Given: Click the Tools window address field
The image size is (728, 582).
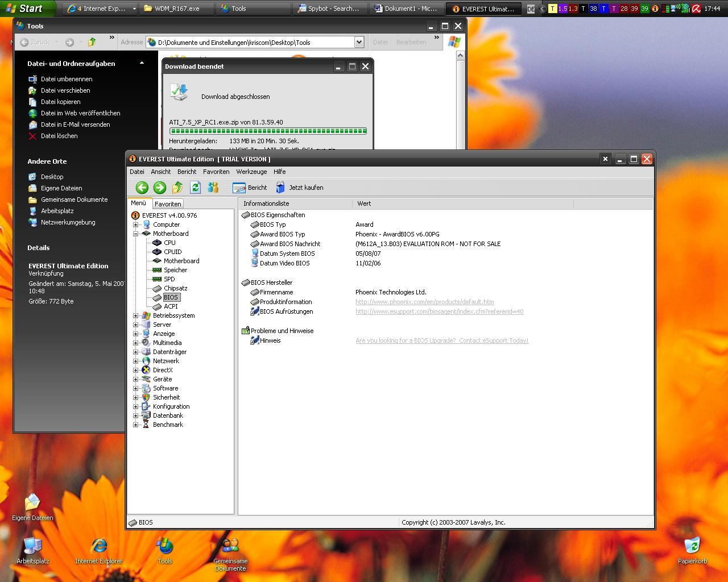Looking at the screenshot, I should pyautogui.click(x=255, y=42).
